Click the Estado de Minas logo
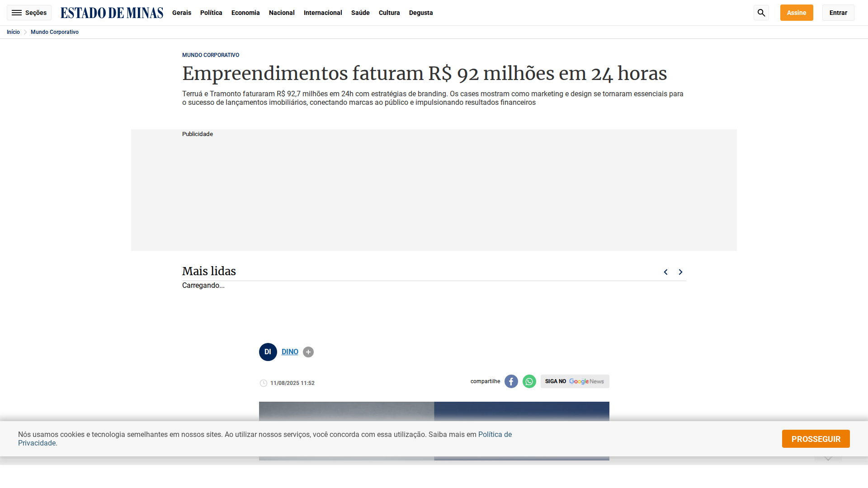 pos(112,13)
